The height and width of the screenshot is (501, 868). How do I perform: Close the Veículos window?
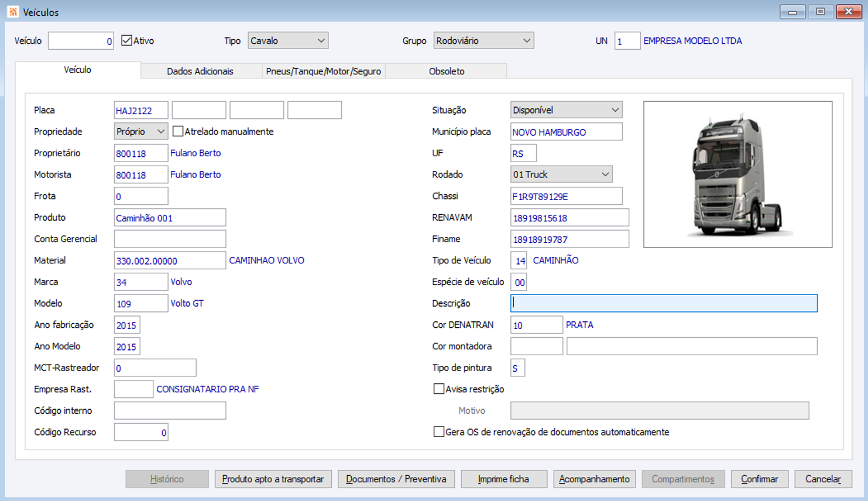(849, 12)
